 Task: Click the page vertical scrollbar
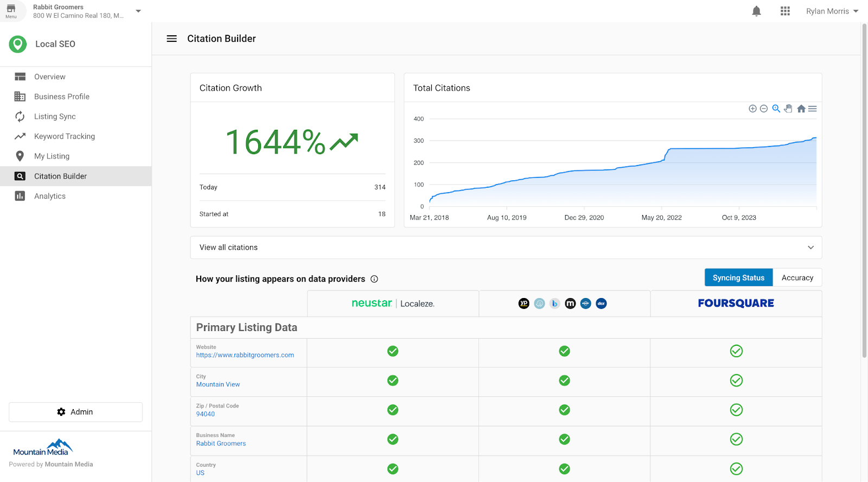[864, 190]
